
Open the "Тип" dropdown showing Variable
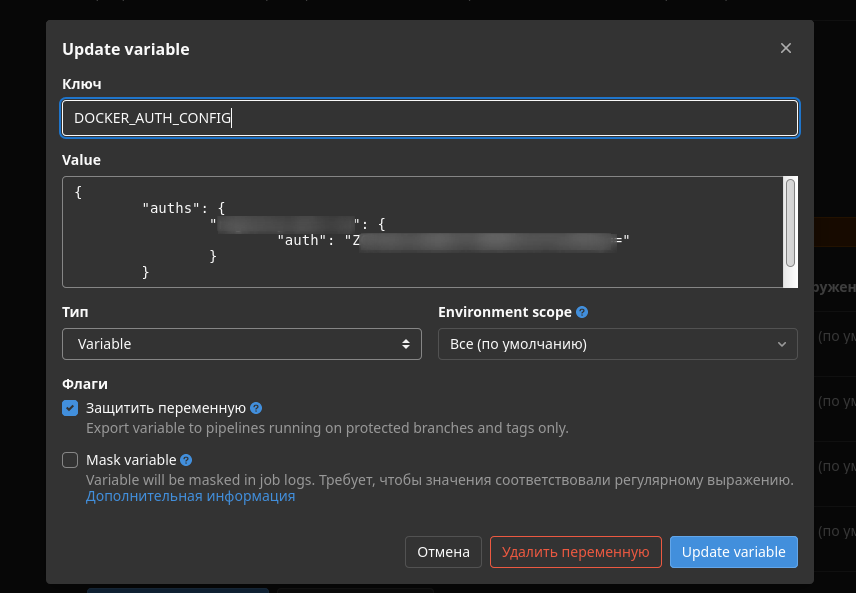pos(242,344)
